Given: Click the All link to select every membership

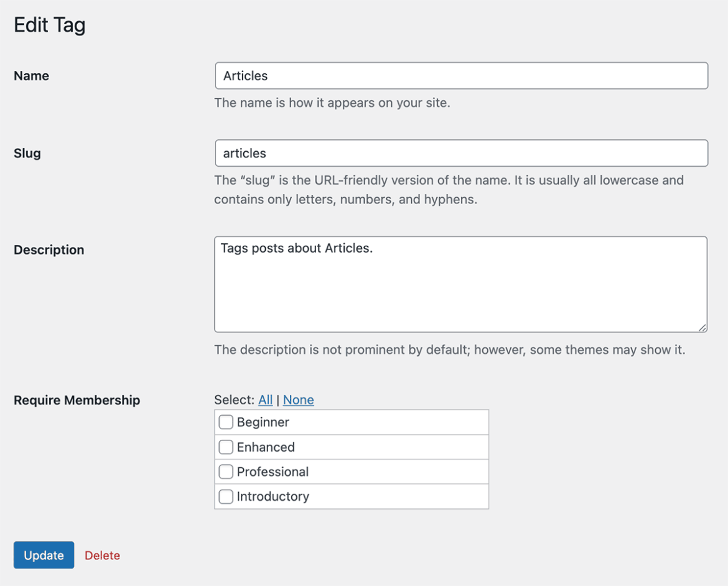Looking at the screenshot, I should [265, 400].
